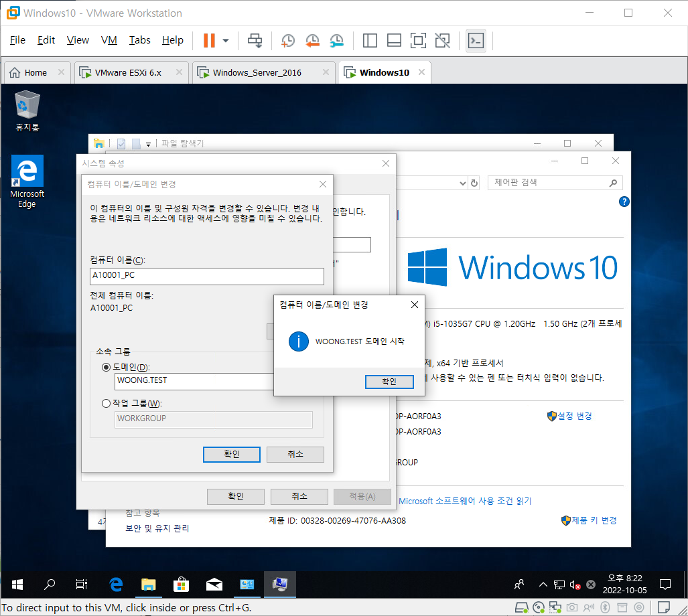The width and height of the screenshot is (688, 616).
Task: Open taskbar search icon
Action: point(50,584)
